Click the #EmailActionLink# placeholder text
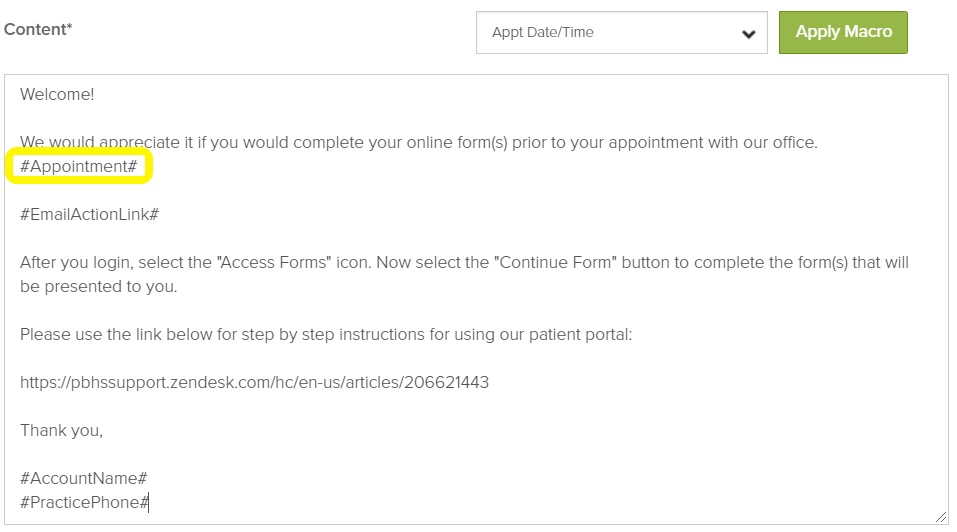The image size is (957, 532). 90,214
